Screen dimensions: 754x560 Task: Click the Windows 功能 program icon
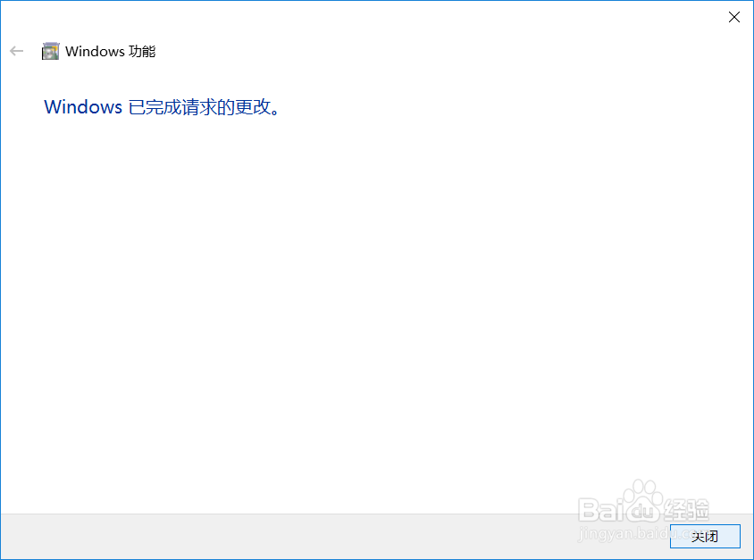tap(51, 51)
